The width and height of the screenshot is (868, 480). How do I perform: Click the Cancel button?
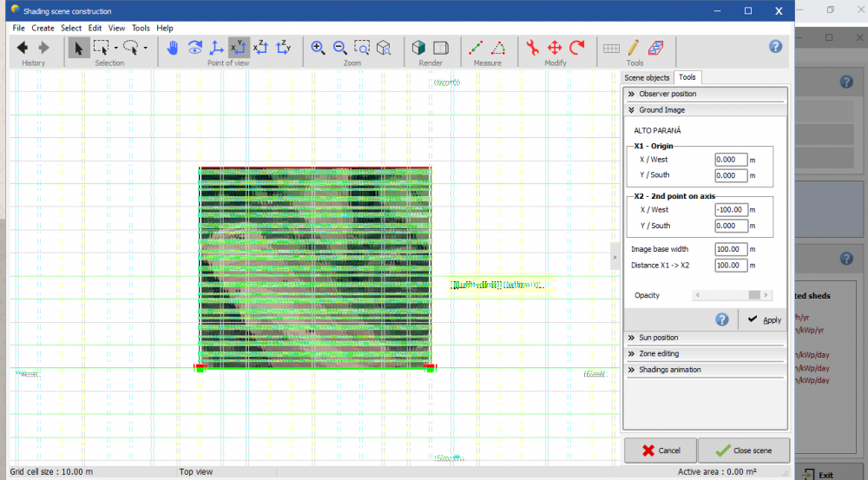pyautogui.click(x=661, y=450)
